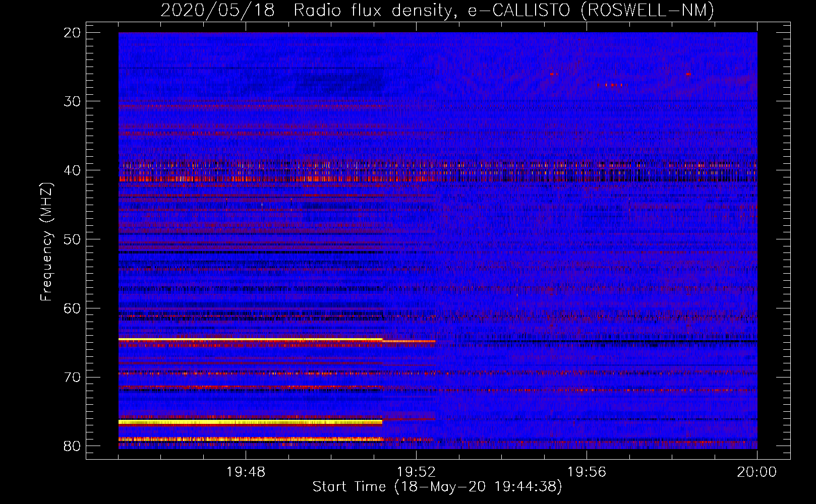816x504 pixels.
Task: Click the bright red band near 41 MHz
Action: [x=250, y=178]
